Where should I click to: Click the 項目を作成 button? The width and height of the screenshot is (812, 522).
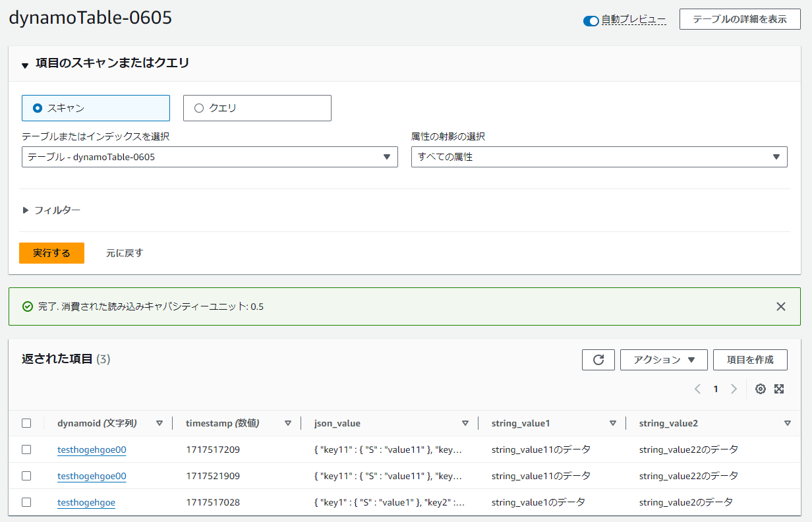coord(750,359)
